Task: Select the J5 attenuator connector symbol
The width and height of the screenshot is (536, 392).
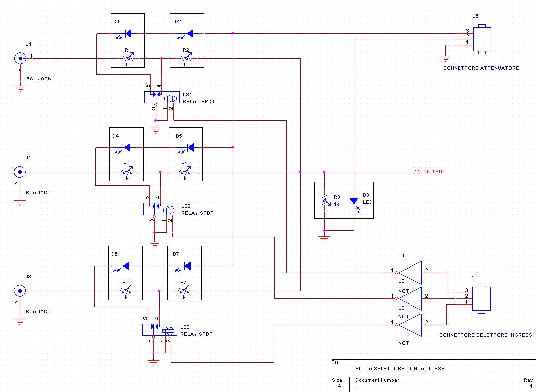Action: (x=482, y=39)
